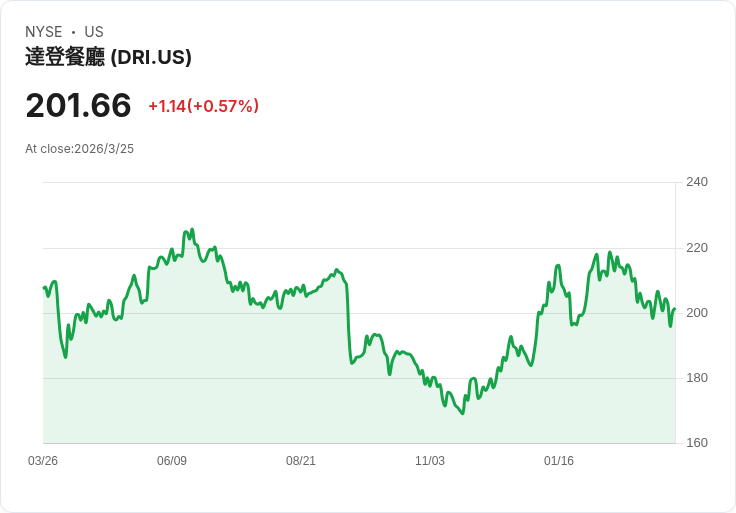736x513 pixels.
Task: Click the stock title 達登餐廳 (DRI.US)
Action: (108, 57)
